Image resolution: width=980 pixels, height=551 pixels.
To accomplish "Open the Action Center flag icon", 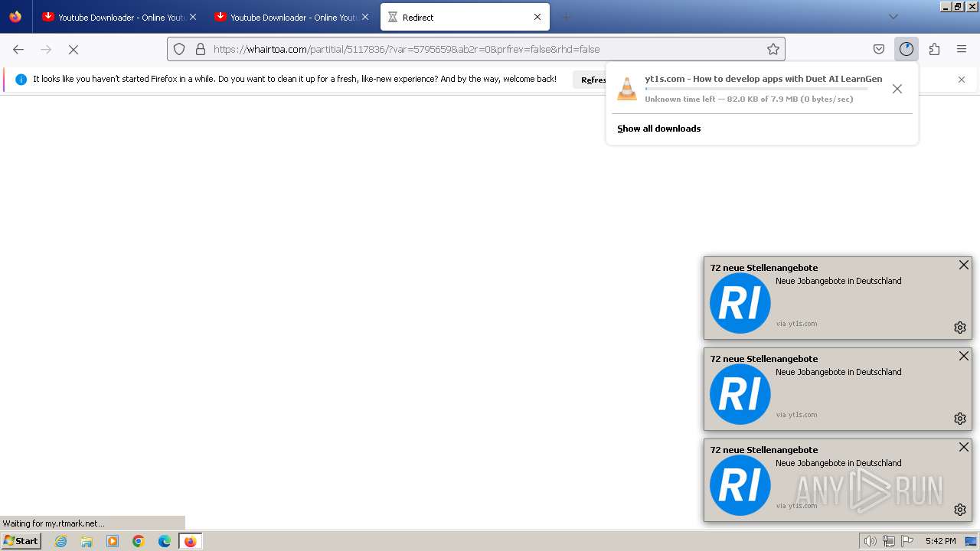I will point(907,541).
